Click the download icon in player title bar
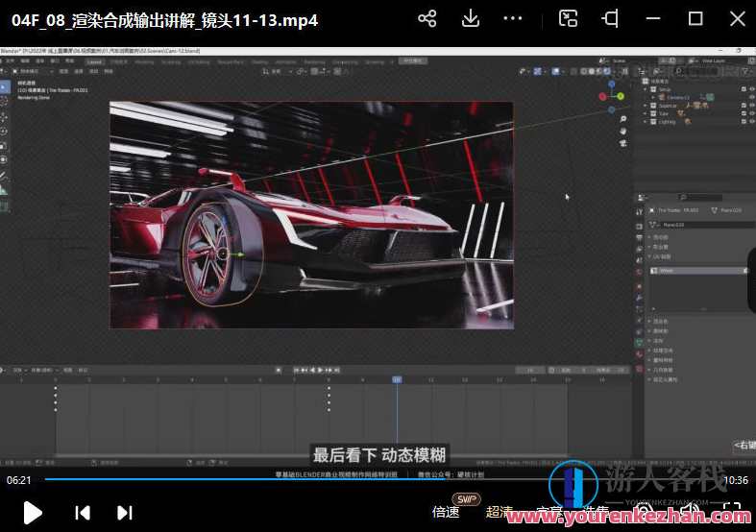756x532 pixels. [x=470, y=19]
